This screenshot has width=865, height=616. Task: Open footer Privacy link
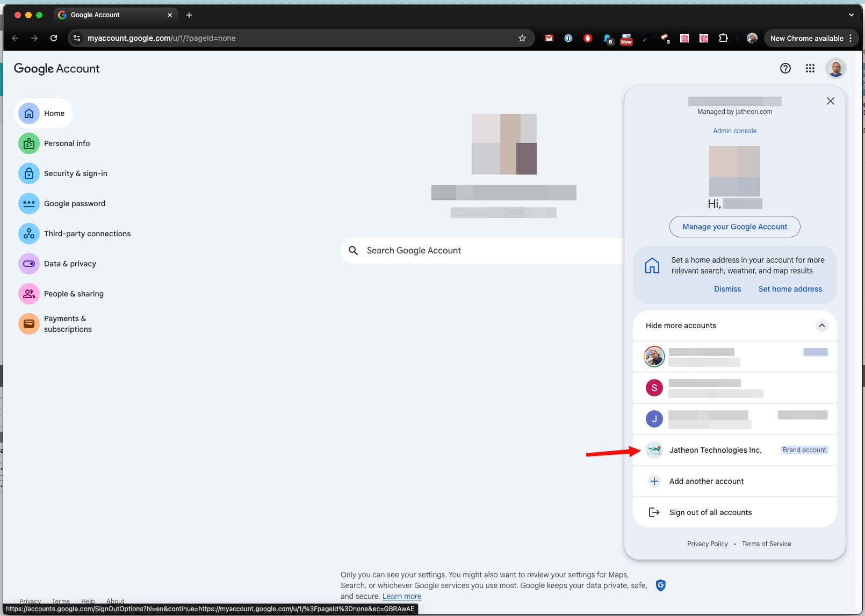click(30, 601)
